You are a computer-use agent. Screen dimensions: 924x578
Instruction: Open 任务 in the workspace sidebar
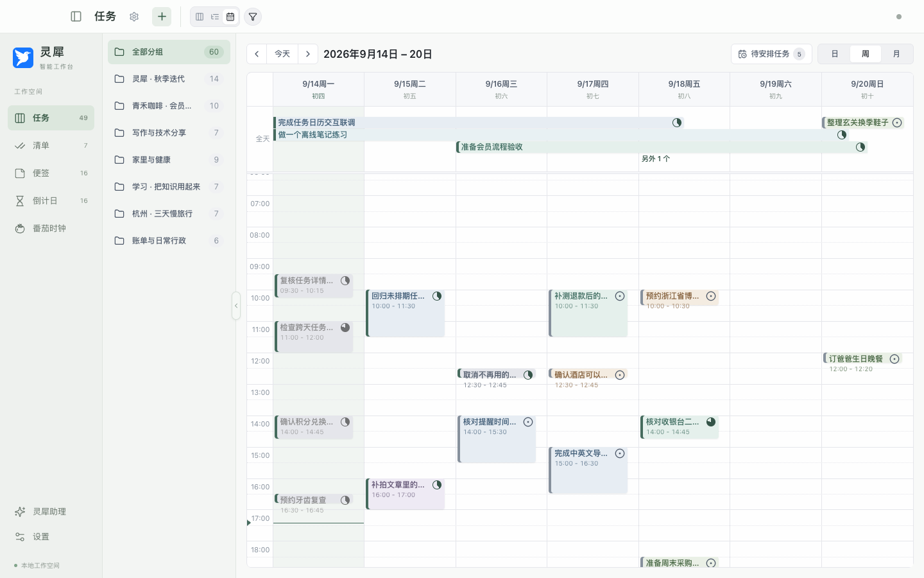tap(51, 118)
